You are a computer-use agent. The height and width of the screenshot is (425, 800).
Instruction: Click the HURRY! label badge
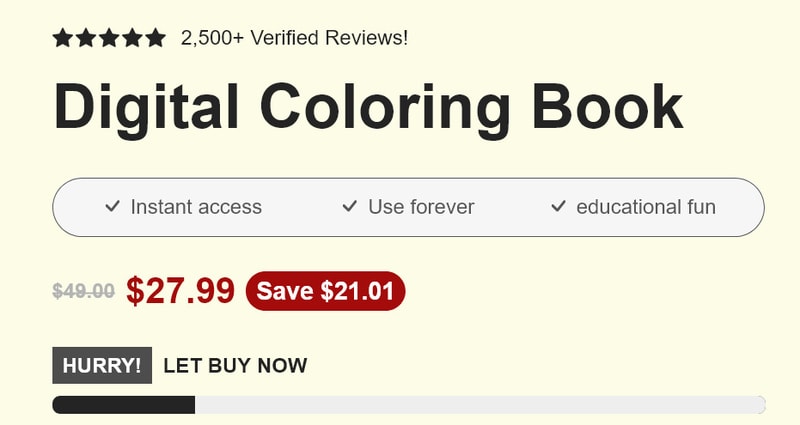coord(102,365)
